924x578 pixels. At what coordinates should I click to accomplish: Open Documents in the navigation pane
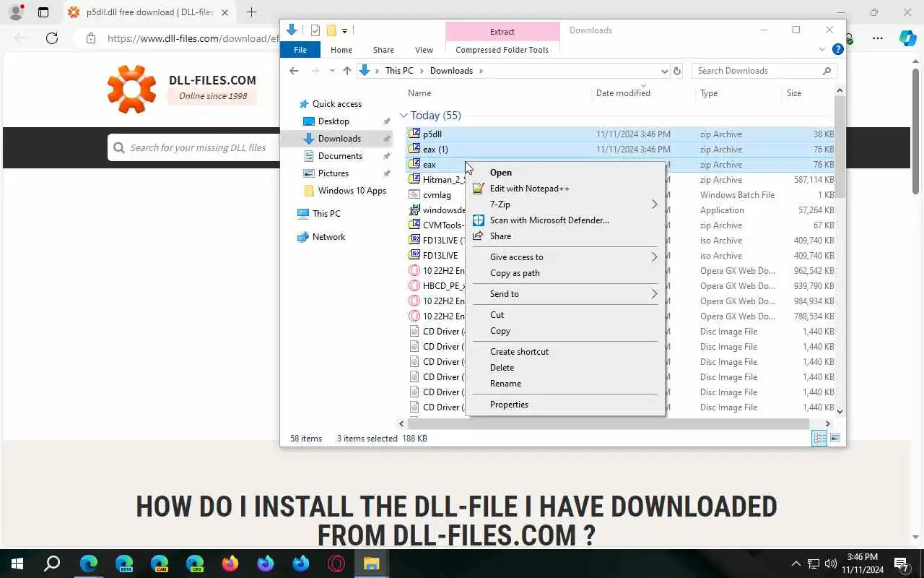[x=340, y=156]
